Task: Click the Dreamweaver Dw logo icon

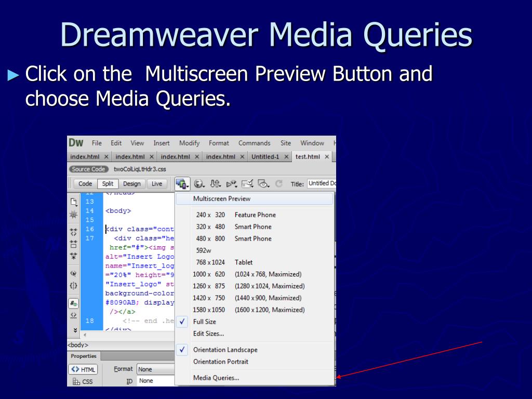Action: [x=76, y=143]
